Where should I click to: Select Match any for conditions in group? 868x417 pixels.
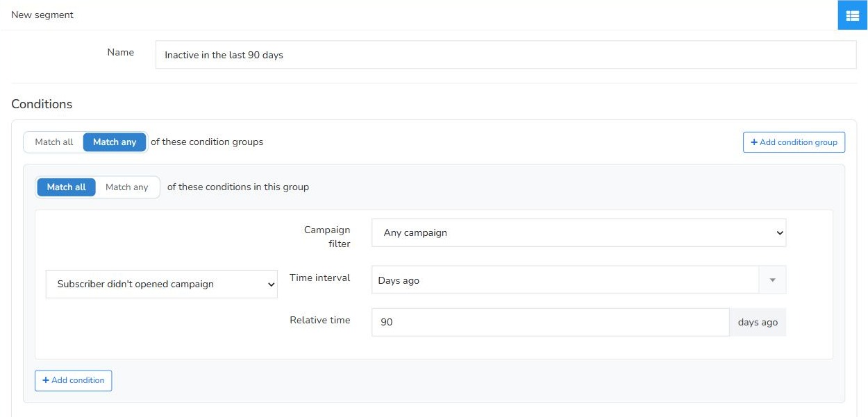point(127,187)
